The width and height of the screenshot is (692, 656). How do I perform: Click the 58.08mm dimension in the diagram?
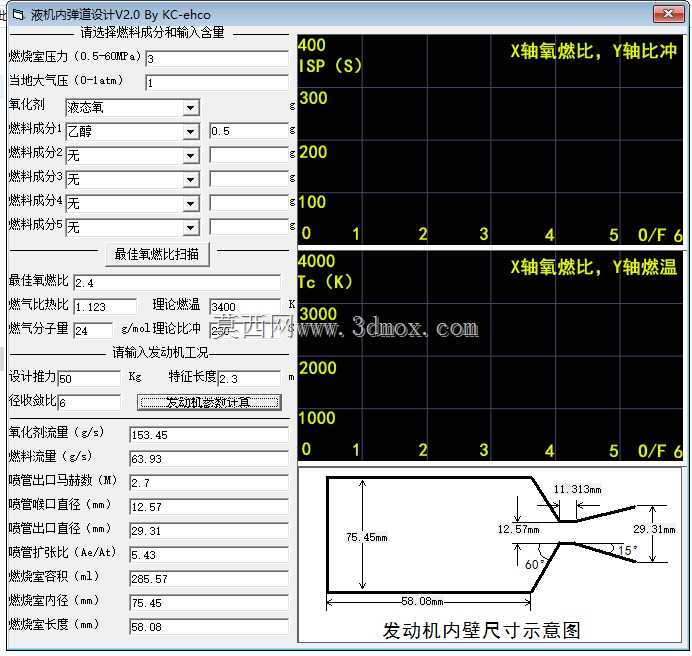tap(422, 601)
